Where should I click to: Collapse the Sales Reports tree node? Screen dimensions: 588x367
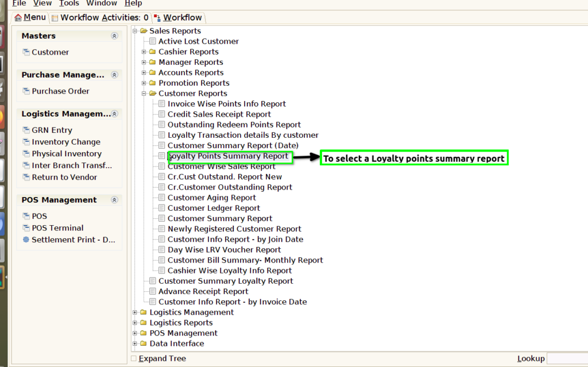coord(135,31)
